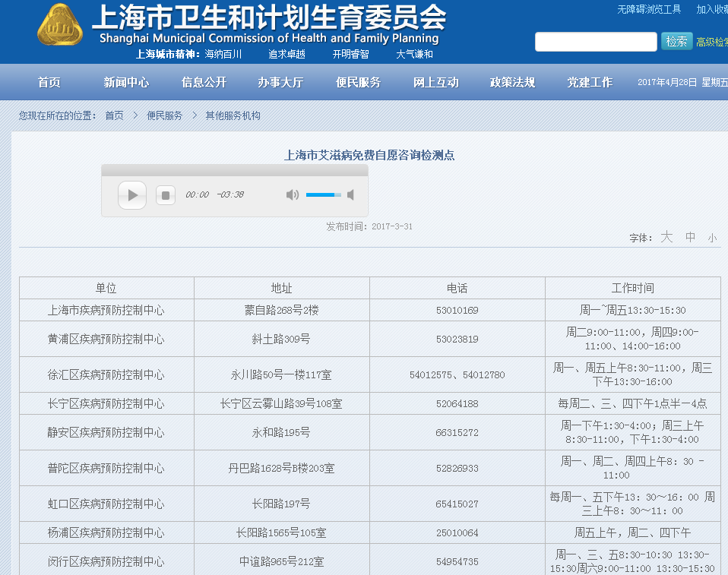Go to 首页 in the navigation bar
The image size is (728, 575).
point(49,82)
